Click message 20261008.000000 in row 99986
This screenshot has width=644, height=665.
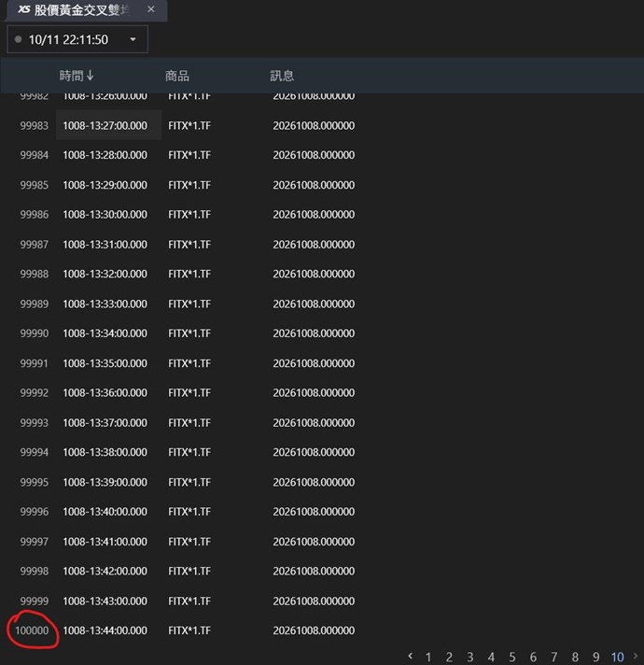314,214
